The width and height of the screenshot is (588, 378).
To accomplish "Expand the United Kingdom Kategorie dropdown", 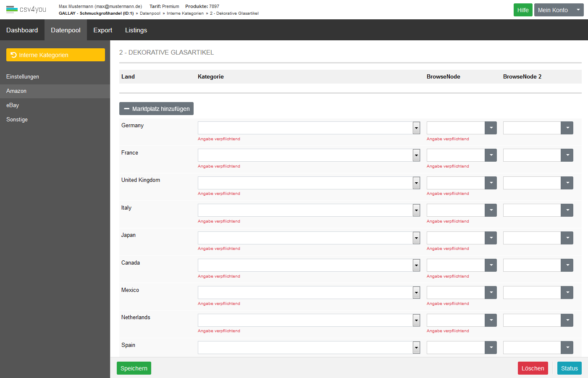I will [x=416, y=183].
